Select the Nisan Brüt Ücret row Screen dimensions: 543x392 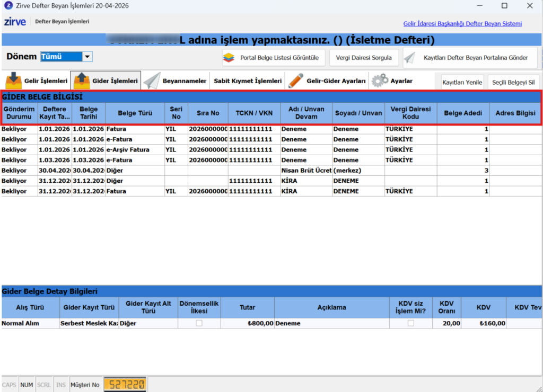pos(271,171)
